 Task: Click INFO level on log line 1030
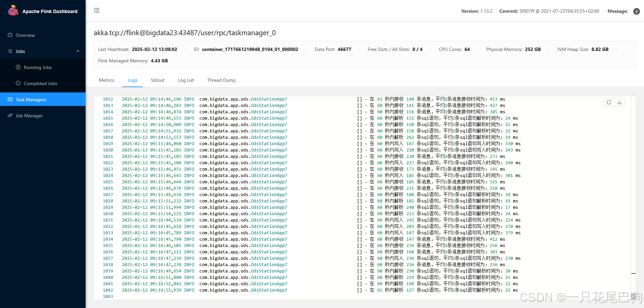click(x=189, y=214)
